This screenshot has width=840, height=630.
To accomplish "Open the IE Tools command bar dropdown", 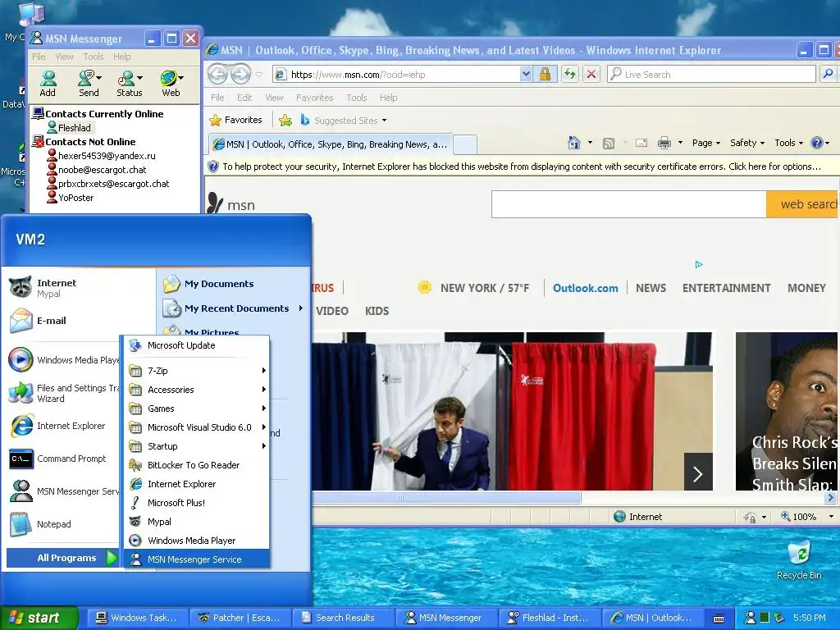I will 789,143.
